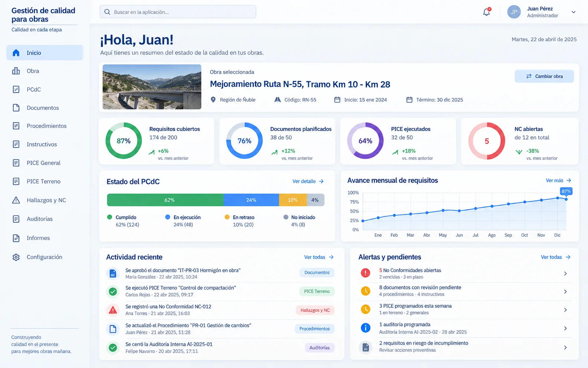Navigate to Documentos
The image size is (588, 368).
44,108
